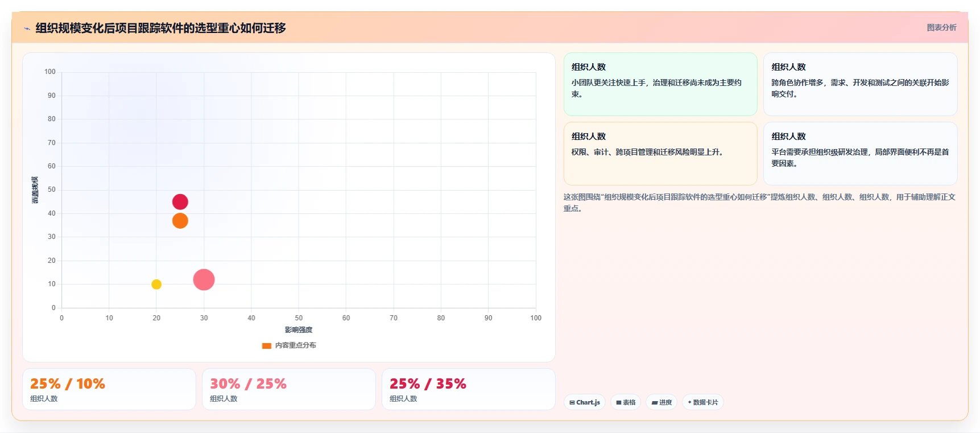Click the header title 组织规模变化后项目跟踪软件的选型重心如何迁移
The height and width of the screenshot is (433, 980).
(x=160, y=28)
